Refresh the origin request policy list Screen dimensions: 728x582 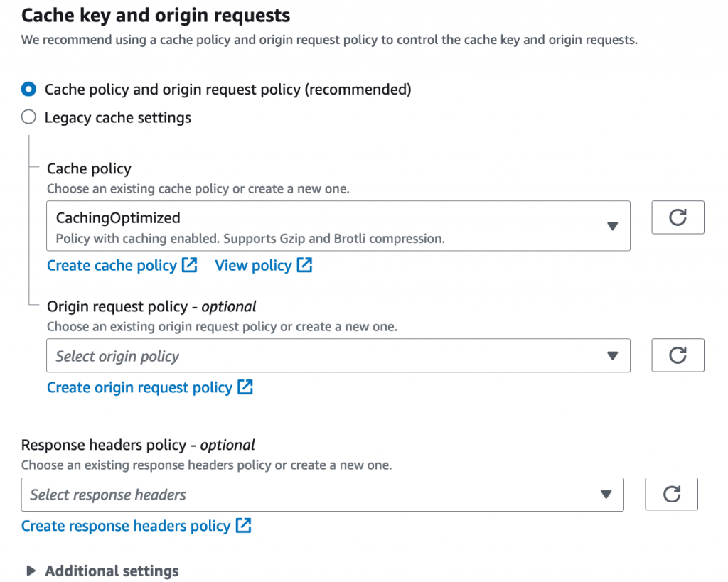[678, 355]
